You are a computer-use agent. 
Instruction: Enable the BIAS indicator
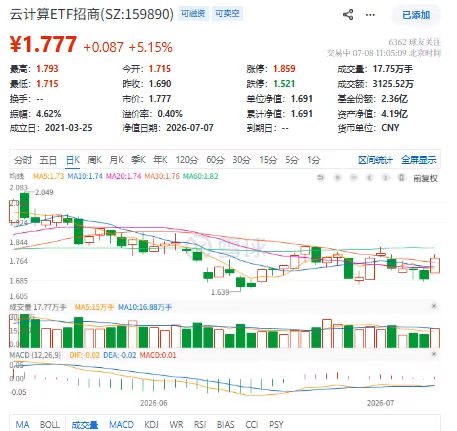(x=225, y=425)
